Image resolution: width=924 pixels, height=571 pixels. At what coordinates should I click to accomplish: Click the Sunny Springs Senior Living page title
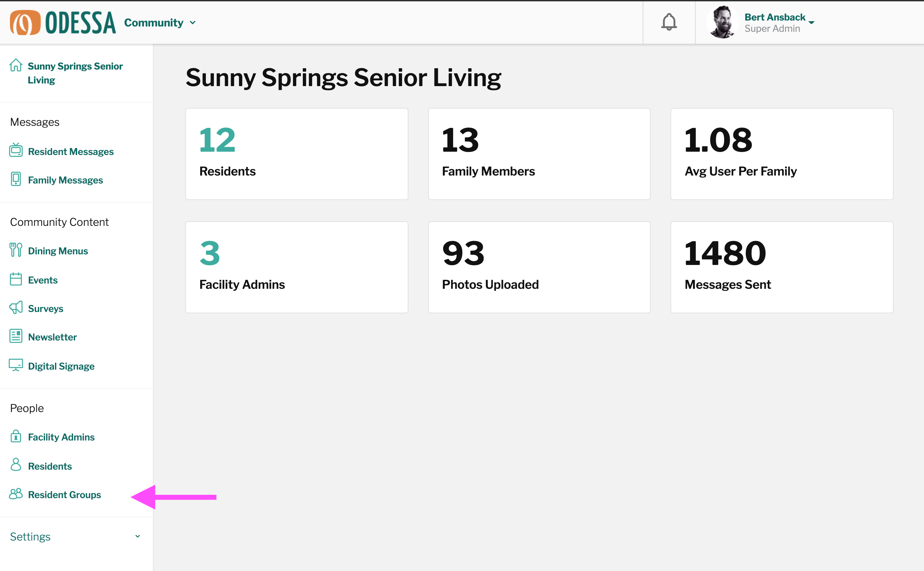pos(343,78)
